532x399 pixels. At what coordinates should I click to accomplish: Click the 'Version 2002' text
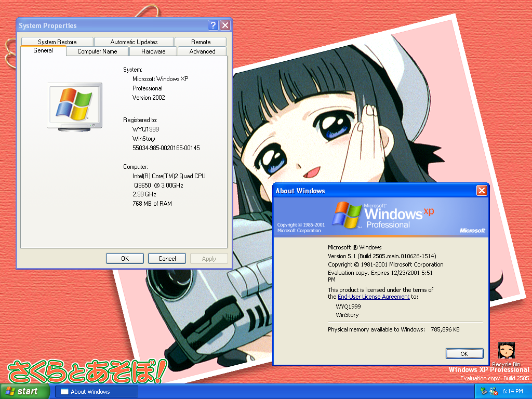click(149, 97)
